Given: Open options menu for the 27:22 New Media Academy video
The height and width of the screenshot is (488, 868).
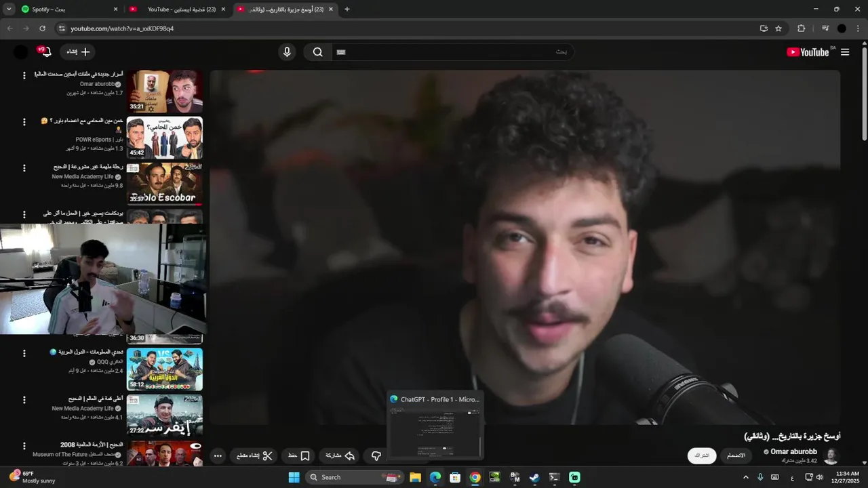Looking at the screenshot, I should pyautogui.click(x=24, y=400).
